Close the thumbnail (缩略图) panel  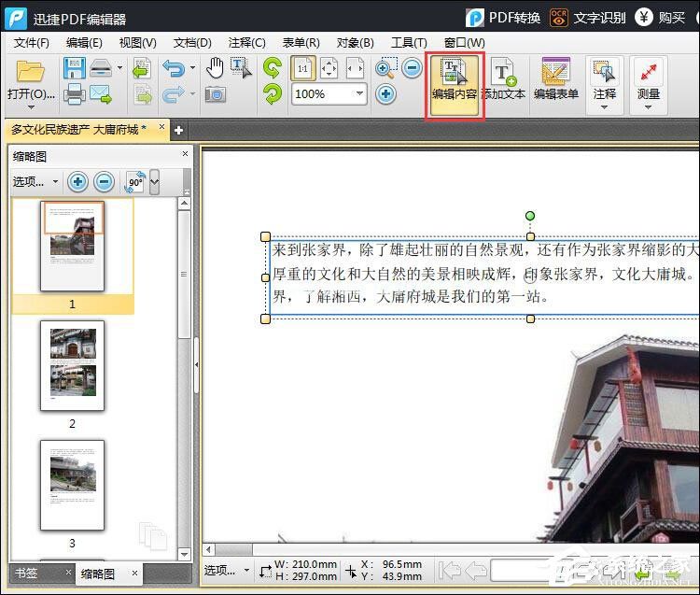(x=185, y=154)
